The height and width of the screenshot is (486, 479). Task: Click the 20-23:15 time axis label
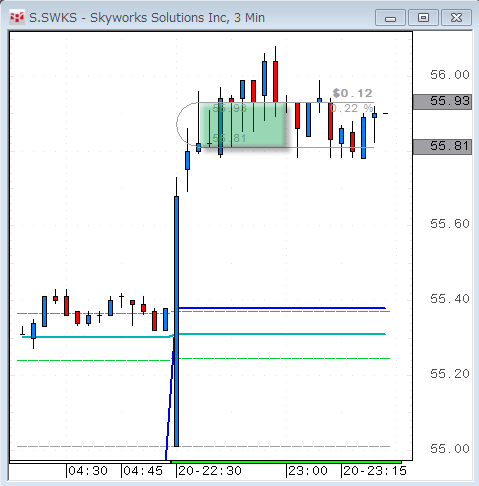click(x=375, y=471)
